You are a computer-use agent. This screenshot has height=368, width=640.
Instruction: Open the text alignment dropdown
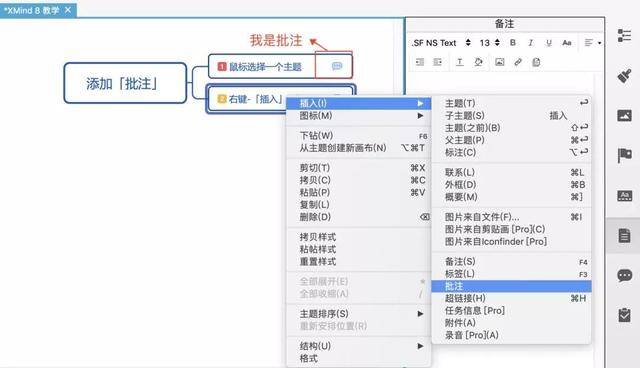[x=592, y=42]
